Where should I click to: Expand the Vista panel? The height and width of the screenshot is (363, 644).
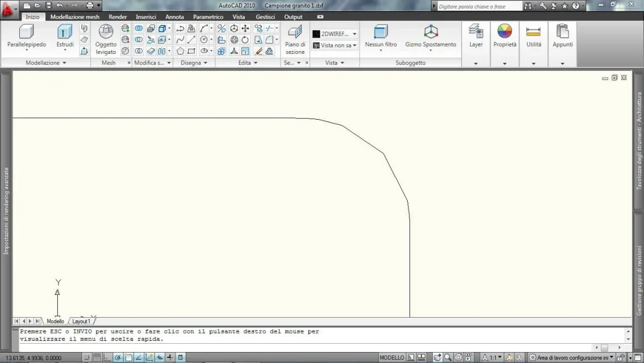tap(334, 63)
